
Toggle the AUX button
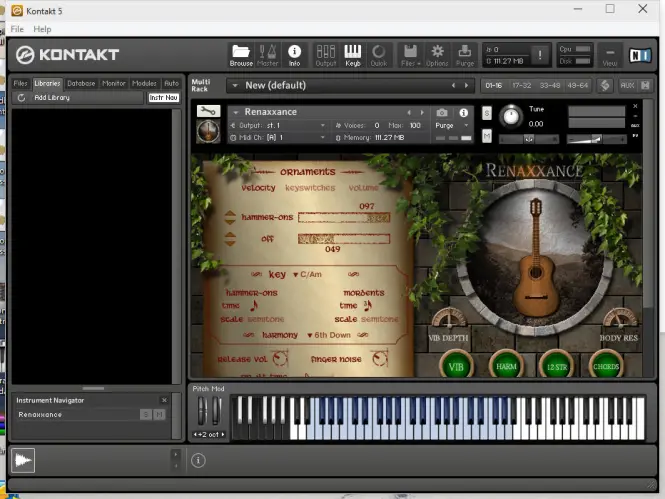point(627,85)
